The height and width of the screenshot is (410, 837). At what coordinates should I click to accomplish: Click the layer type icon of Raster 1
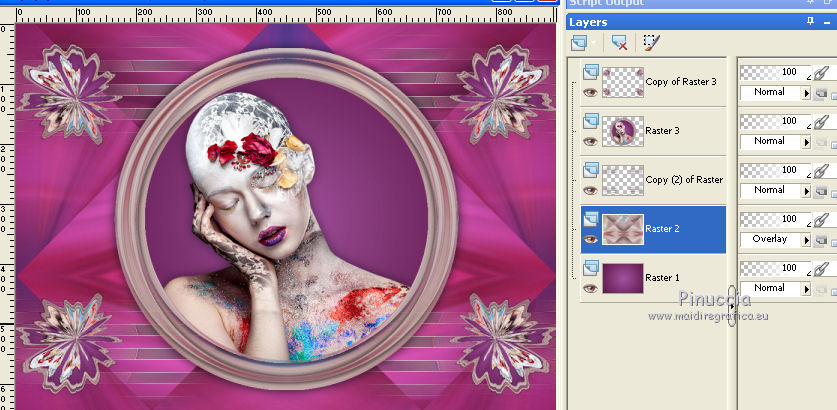point(590,268)
